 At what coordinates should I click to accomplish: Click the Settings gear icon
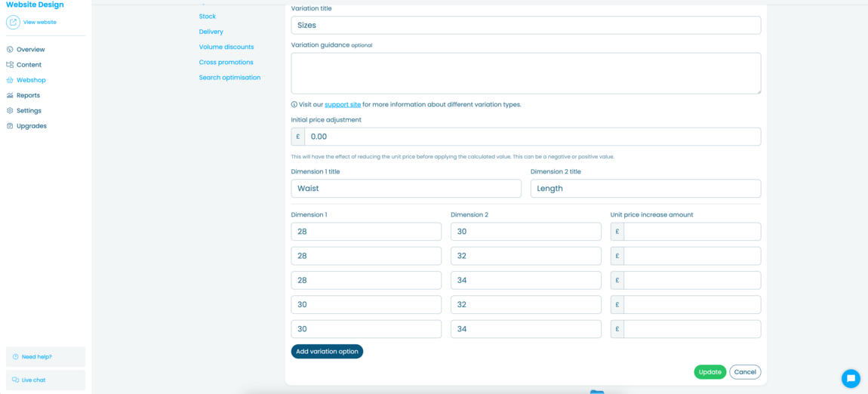tap(10, 111)
